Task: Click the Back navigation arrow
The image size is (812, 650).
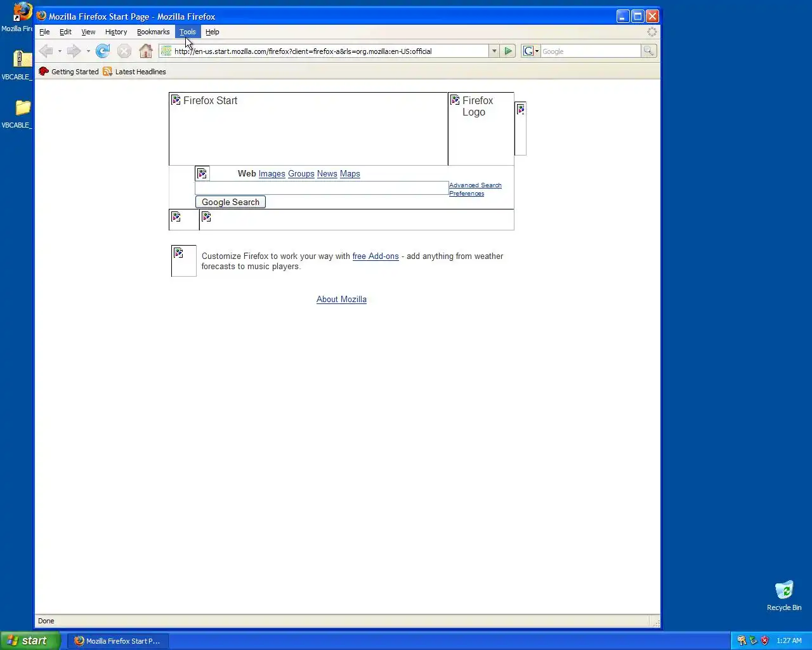Action: click(46, 51)
